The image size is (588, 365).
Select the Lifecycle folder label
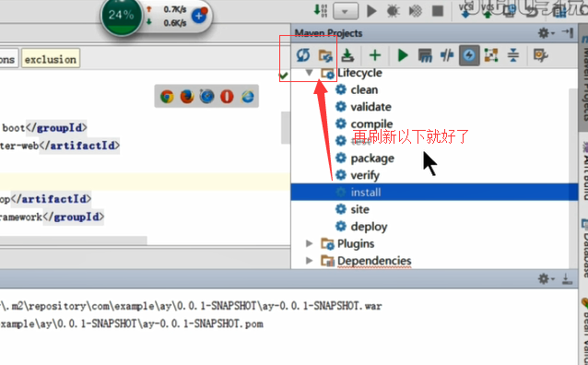[x=359, y=73]
